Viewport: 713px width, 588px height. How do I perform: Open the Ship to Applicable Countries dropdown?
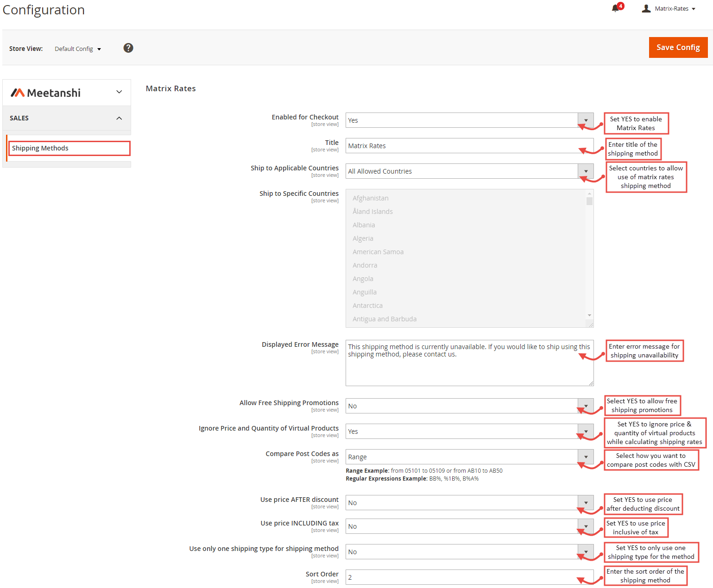[x=469, y=171]
